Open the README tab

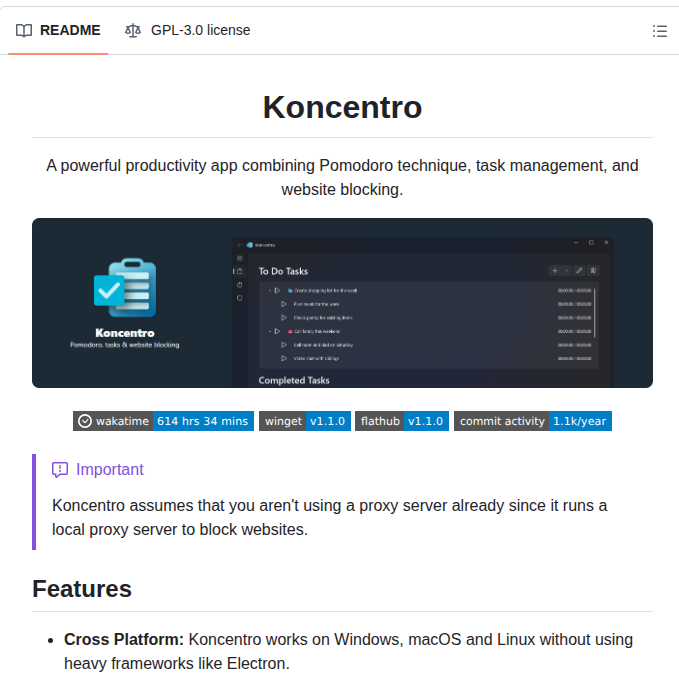(x=58, y=30)
